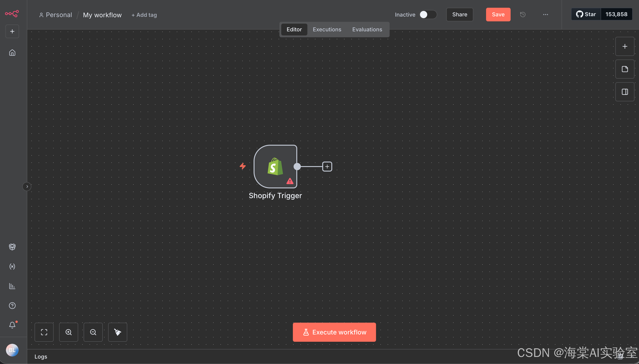Fit workflow to view icon
639x364 pixels.
pos(44,332)
